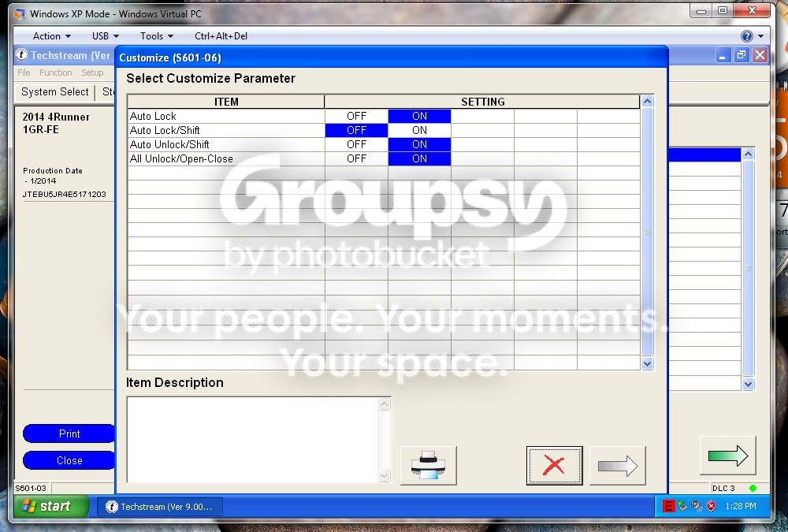Set Auto Lock/Shift to OFF
Image resolution: width=788 pixels, height=532 pixels.
pyautogui.click(x=356, y=130)
